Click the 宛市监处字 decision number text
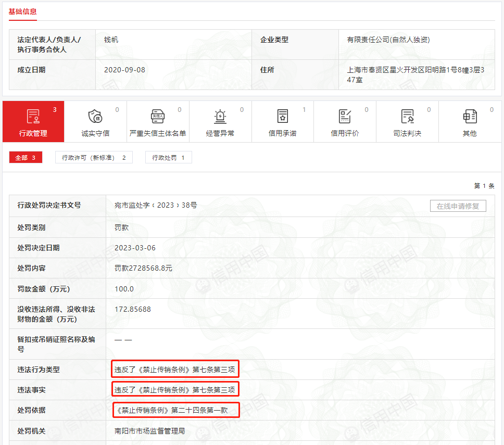The width and height of the screenshot is (504, 445). 156,206
